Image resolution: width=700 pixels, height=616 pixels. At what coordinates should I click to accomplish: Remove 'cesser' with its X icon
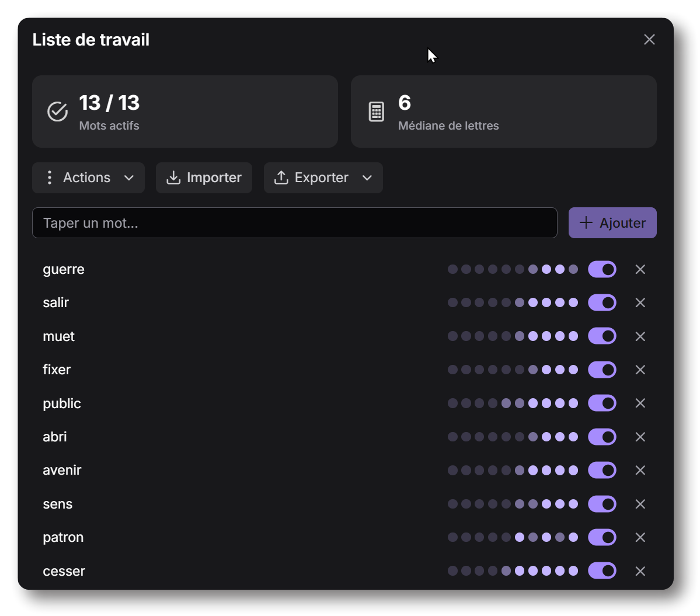coord(640,571)
